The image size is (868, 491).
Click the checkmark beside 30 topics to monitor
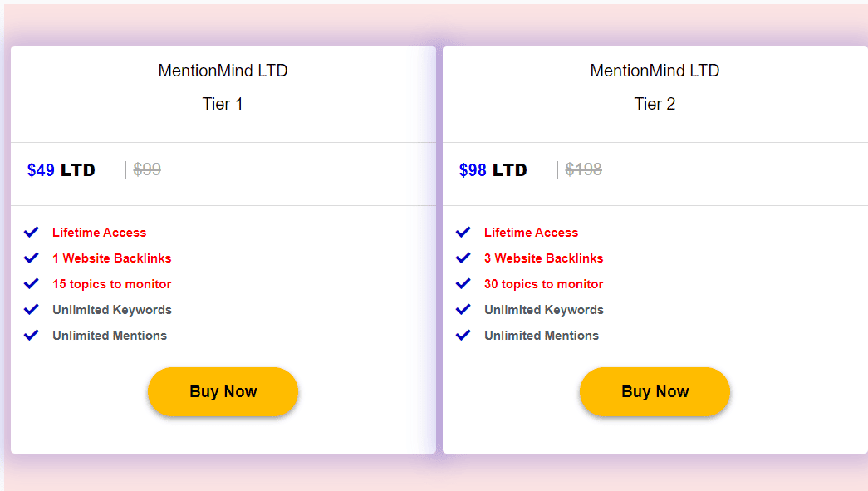(463, 283)
